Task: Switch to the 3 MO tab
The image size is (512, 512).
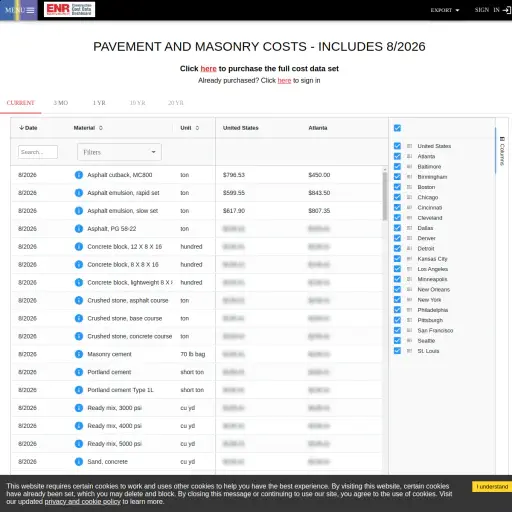Action: click(x=61, y=103)
